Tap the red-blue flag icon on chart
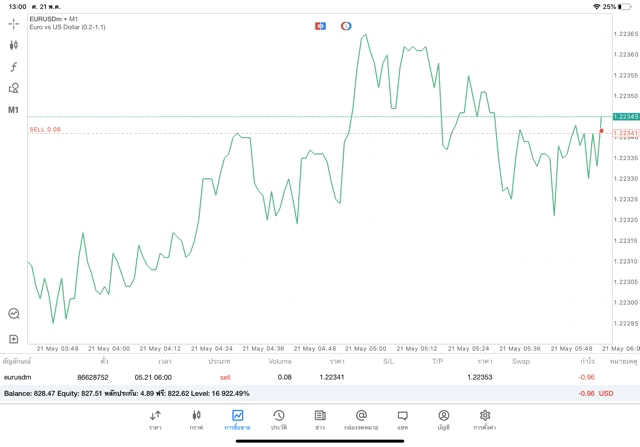 pos(320,26)
